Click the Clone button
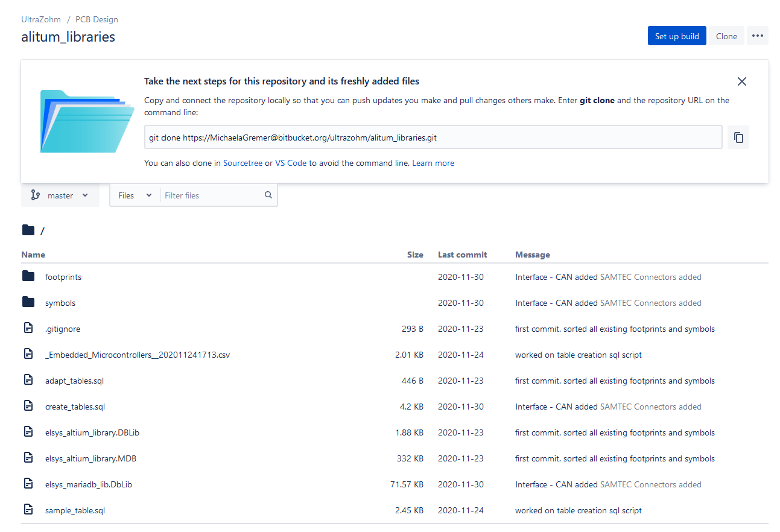The width and height of the screenshot is (780, 532). click(x=726, y=36)
